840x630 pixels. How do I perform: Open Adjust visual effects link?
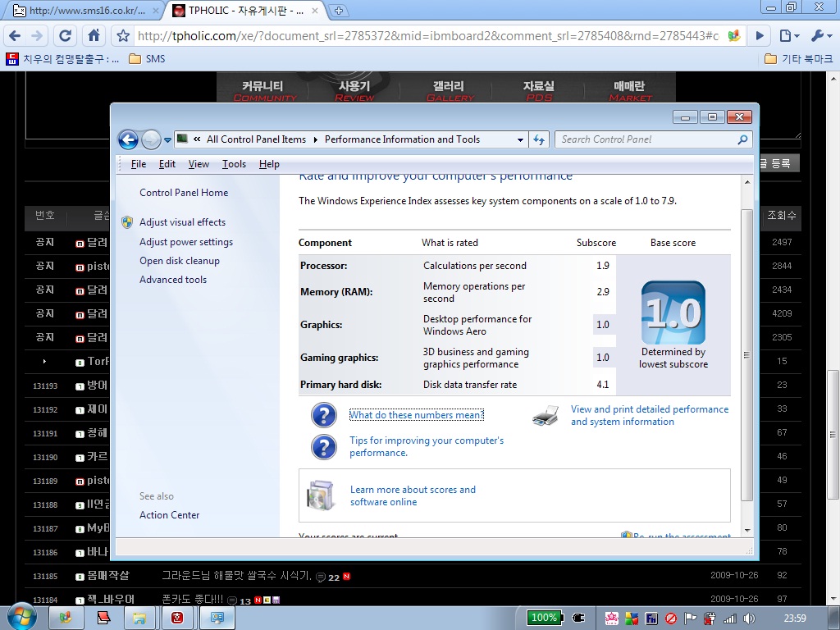click(x=182, y=222)
